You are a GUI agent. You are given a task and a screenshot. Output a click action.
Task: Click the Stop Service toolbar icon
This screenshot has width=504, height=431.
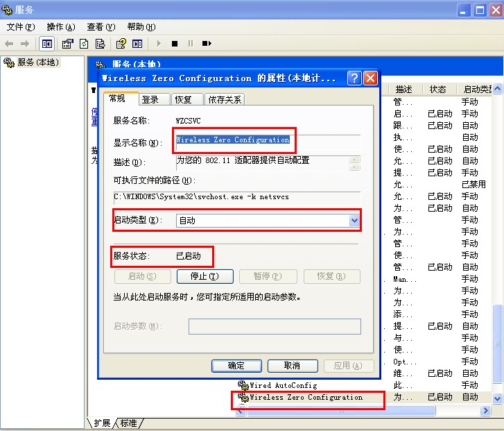click(175, 44)
